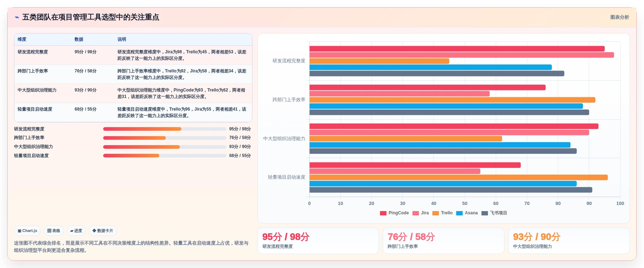Viewport: 644px width, 268px height.
Task: Click the Trello orange legend swatch
Action: click(436, 213)
